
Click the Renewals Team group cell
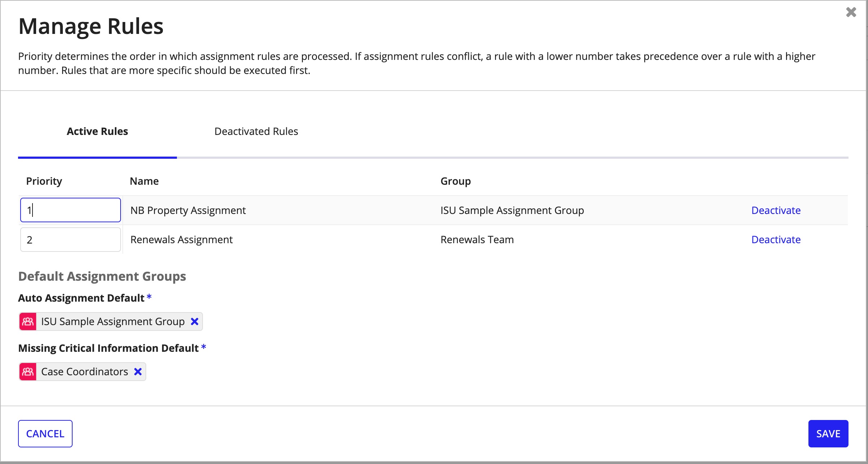[x=477, y=240]
